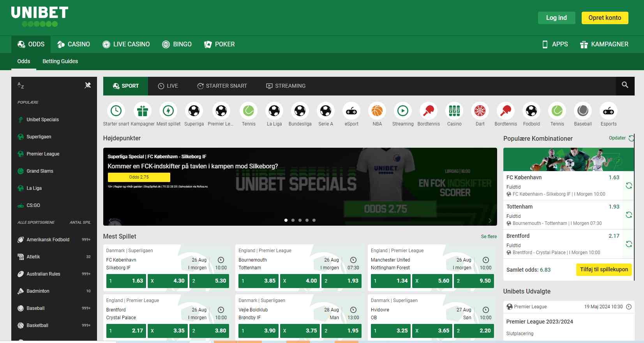The image size is (644, 343).
Task: Open the ODDS main menu item
Action: tap(31, 44)
